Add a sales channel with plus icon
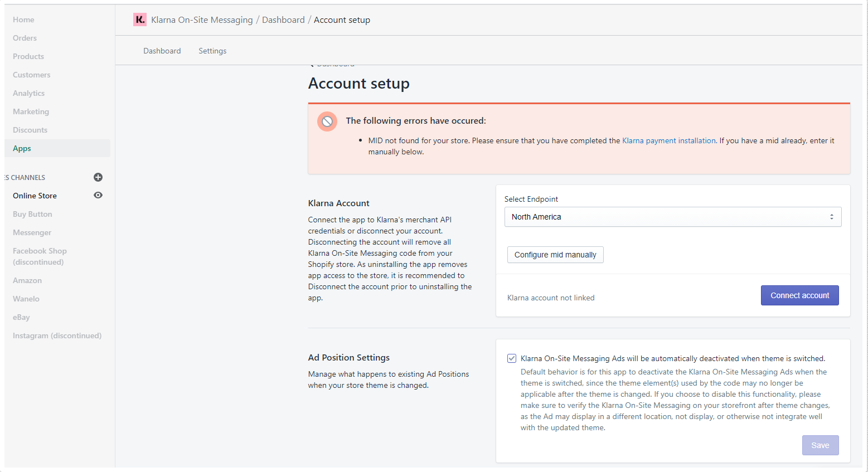This screenshot has height=472, width=868. (98, 177)
